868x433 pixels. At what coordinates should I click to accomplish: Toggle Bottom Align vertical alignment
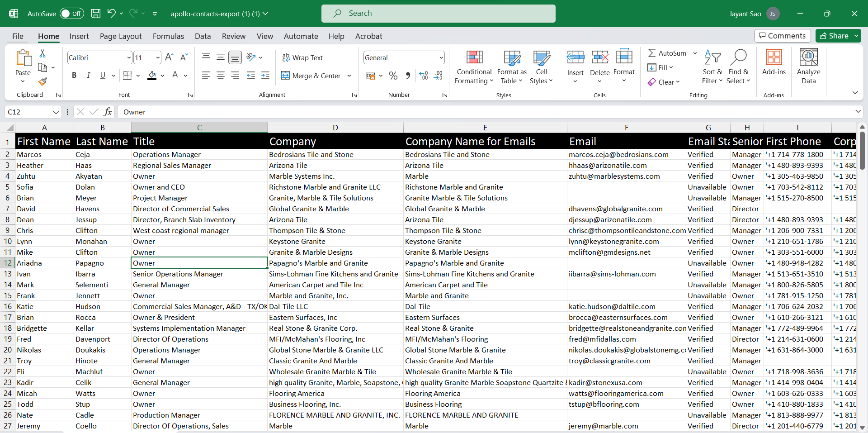coord(235,57)
